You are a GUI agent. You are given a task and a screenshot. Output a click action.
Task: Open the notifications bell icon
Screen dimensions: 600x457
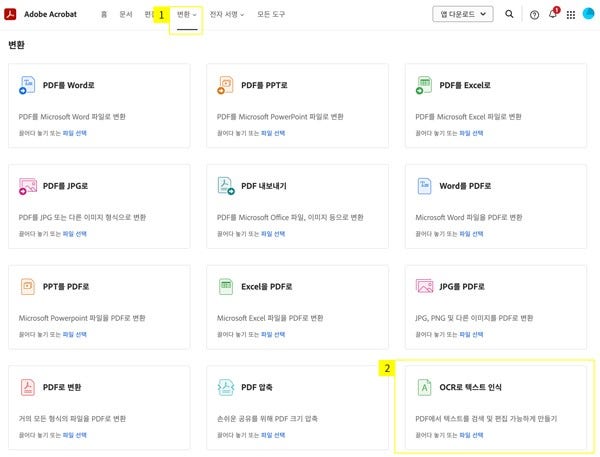tap(553, 15)
